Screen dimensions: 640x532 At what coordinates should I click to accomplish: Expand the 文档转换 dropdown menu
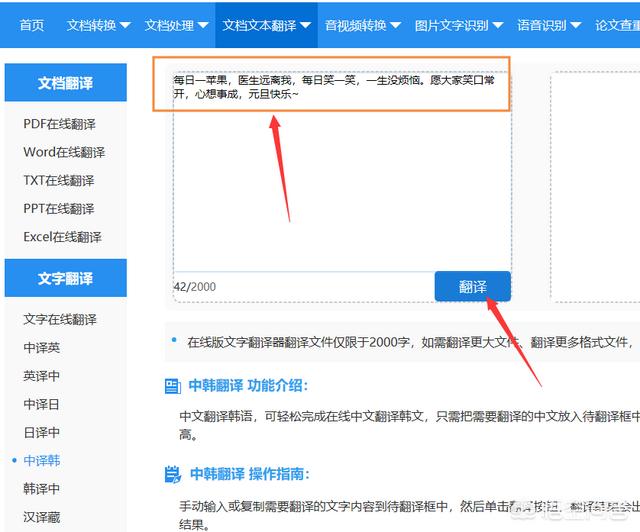pyautogui.click(x=98, y=24)
